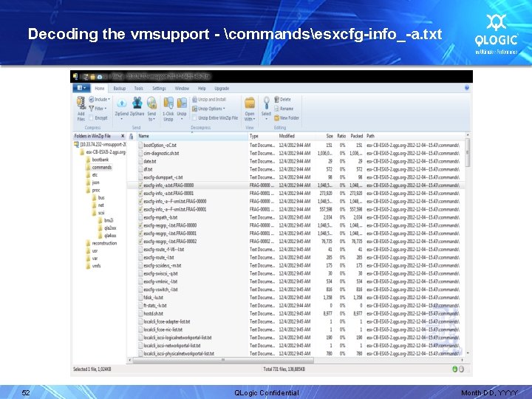Select the commands folder in tree
The height and width of the screenshot is (399, 532).
tap(99, 167)
